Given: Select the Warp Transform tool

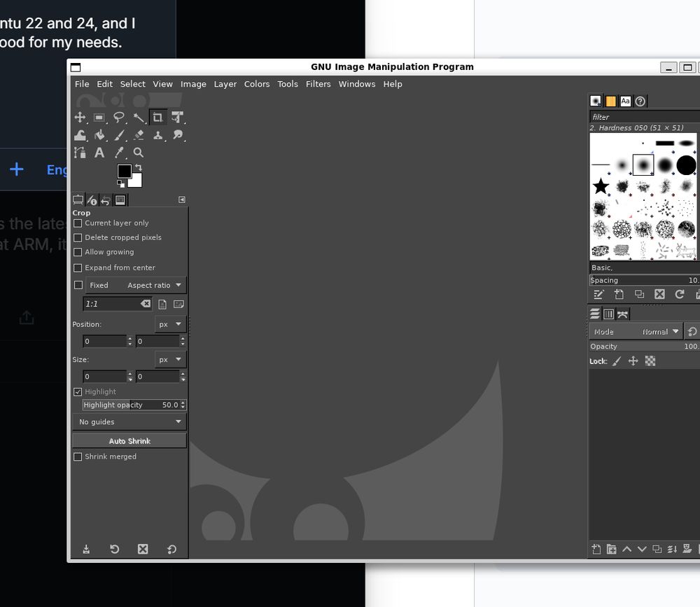Looking at the screenshot, I should pyautogui.click(x=80, y=135).
